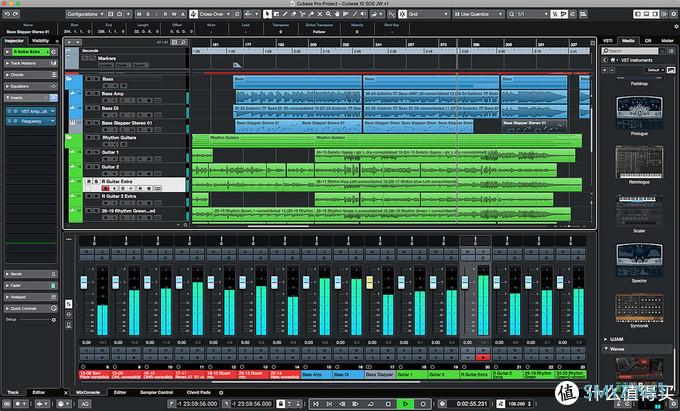The width and height of the screenshot is (680, 411).
Task: Click the auto-scroll icon before the selection tool
Action: [x=248, y=14]
